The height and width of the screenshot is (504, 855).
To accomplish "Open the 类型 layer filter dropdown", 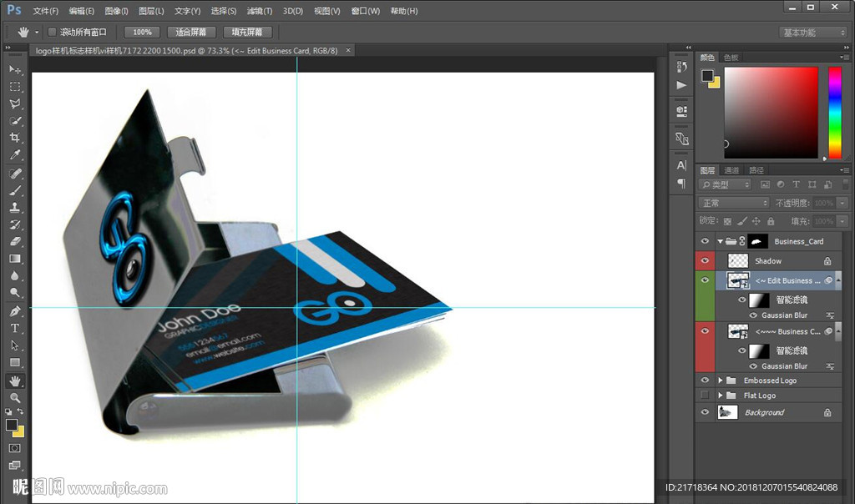I will (x=726, y=184).
